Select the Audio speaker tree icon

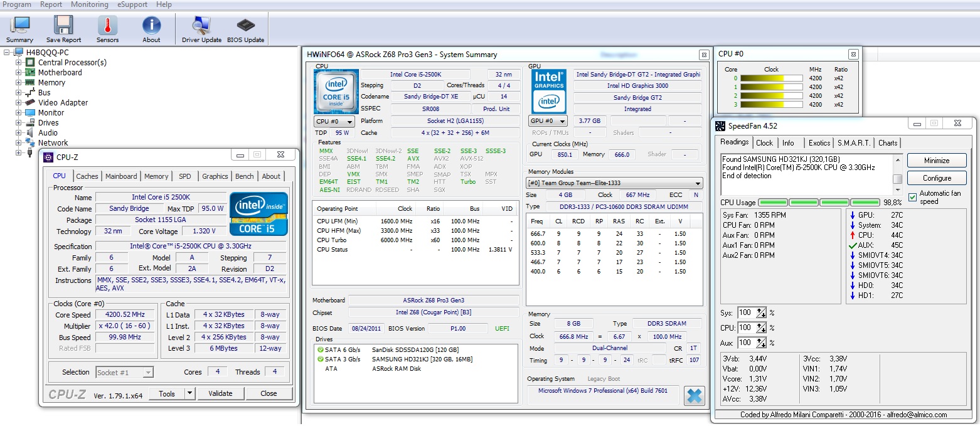[x=29, y=132]
